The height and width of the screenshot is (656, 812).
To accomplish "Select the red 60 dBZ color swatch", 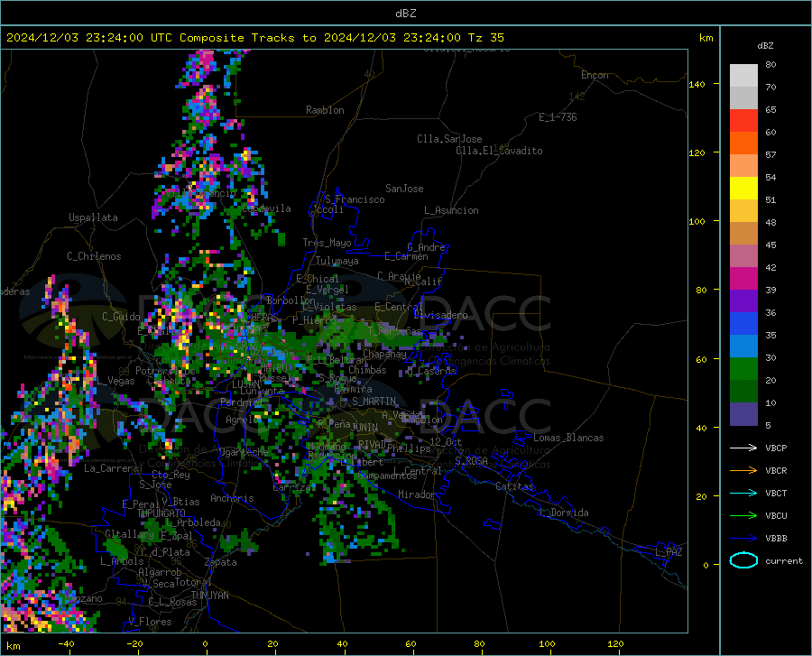I will pyautogui.click(x=743, y=121).
